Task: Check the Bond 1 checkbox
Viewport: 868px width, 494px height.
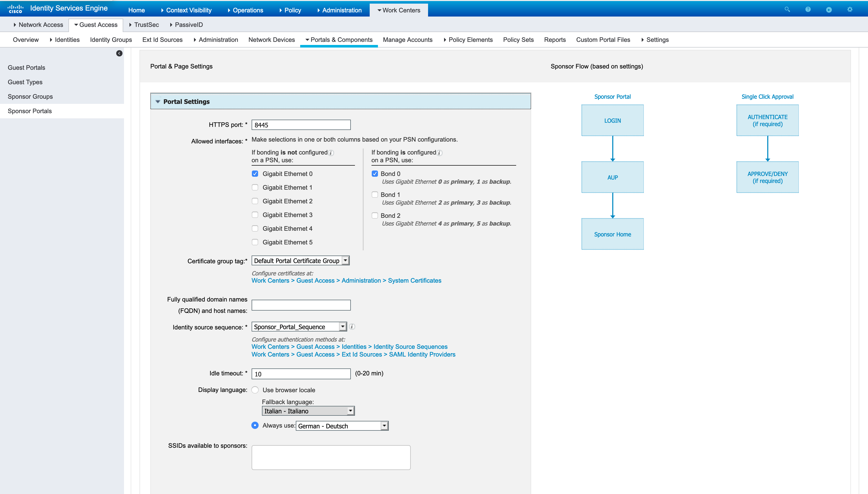Action: point(375,195)
